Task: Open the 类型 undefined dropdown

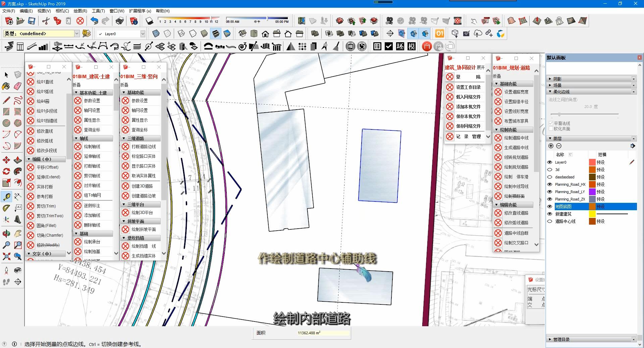Action: 77,34
